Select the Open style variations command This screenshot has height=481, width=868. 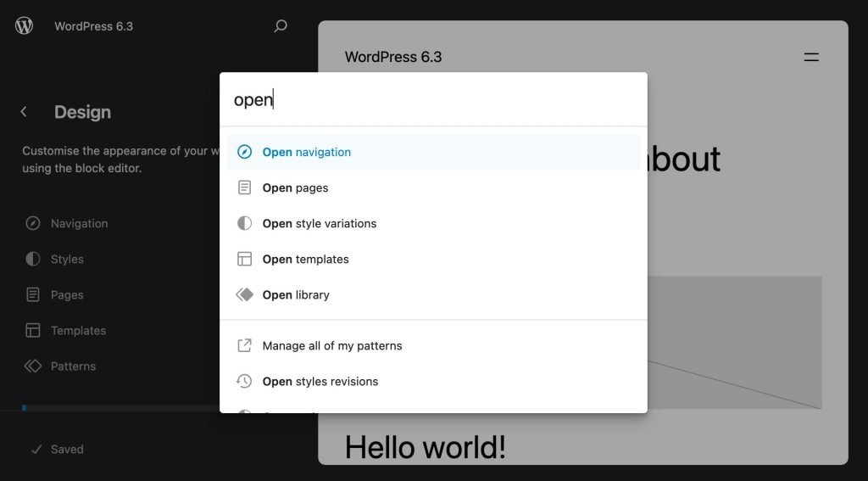[x=433, y=223]
